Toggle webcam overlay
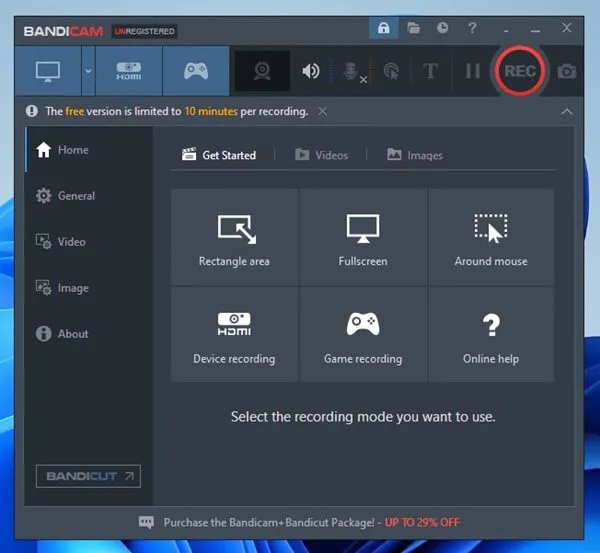 [x=263, y=71]
